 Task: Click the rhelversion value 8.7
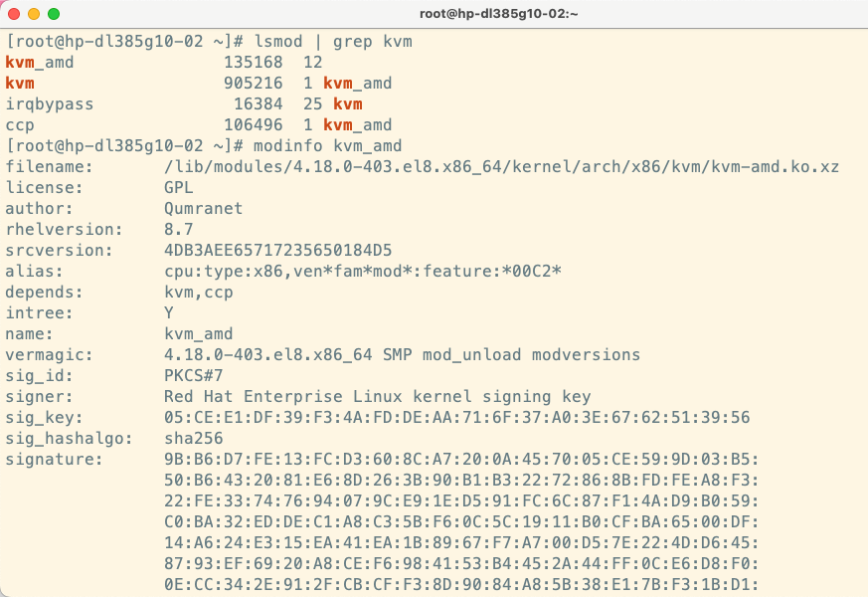pos(179,230)
